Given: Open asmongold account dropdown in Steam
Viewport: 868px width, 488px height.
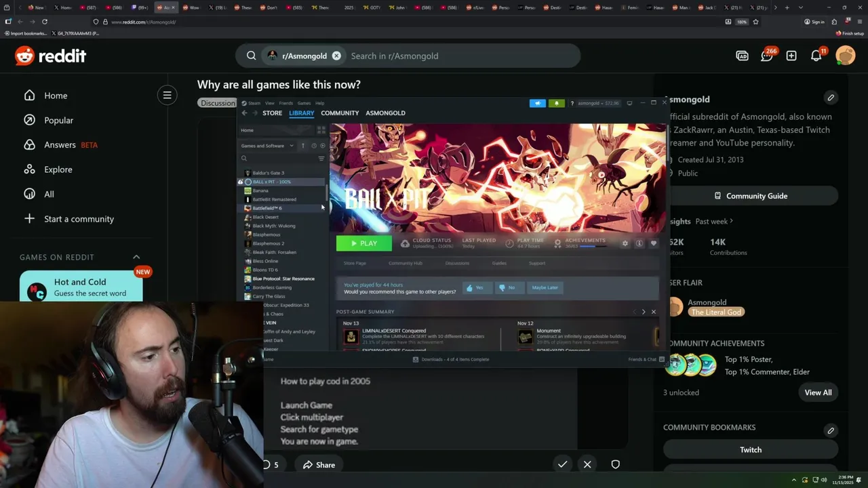Looking at the screenshot, I should click(x=597, y=103).
